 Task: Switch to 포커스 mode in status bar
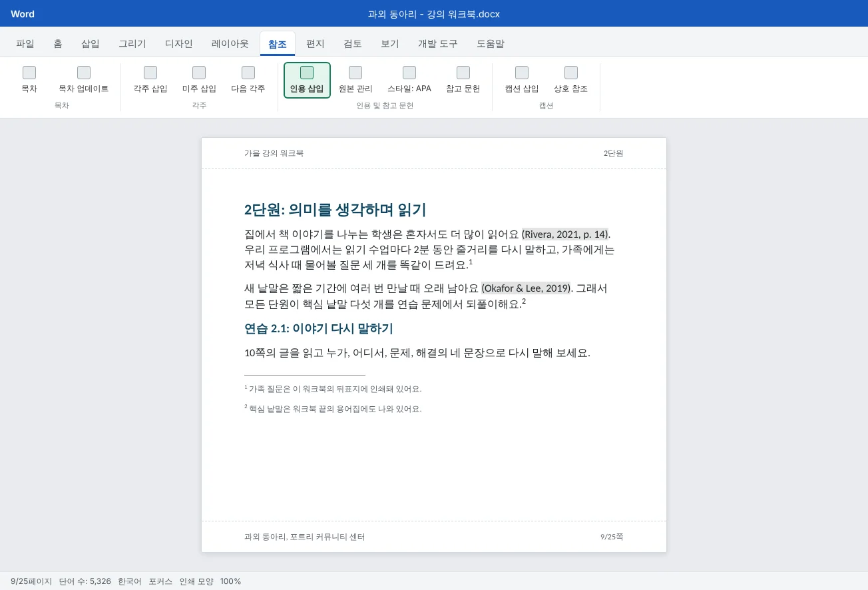160,581
